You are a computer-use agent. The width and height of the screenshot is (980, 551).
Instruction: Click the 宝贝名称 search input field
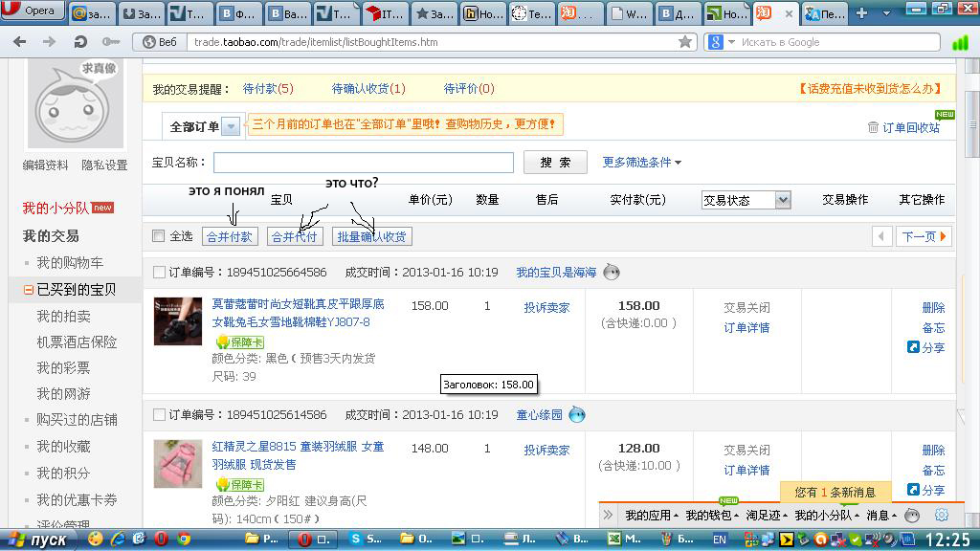click(x=363, y=163)
